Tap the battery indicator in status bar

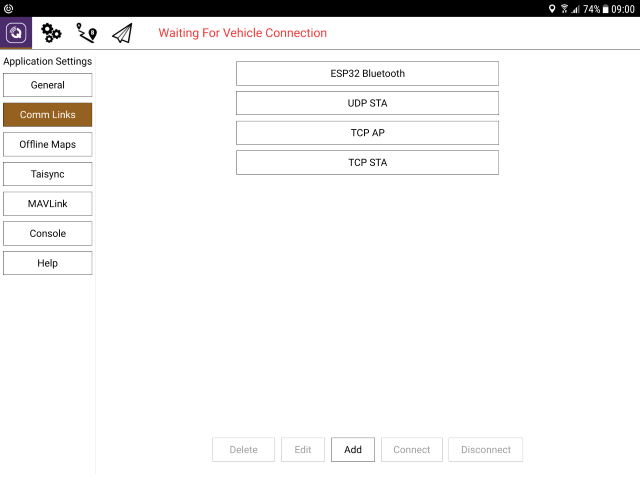coord(606,9)
